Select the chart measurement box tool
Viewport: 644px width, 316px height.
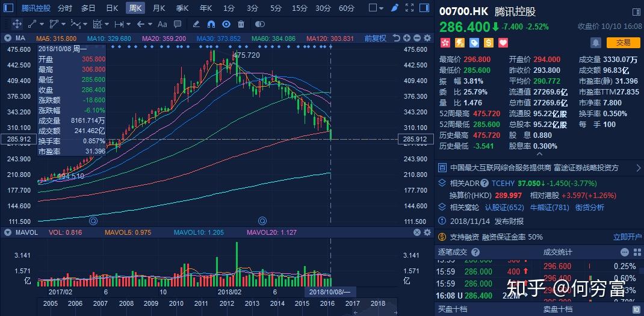tap(98, 24)
